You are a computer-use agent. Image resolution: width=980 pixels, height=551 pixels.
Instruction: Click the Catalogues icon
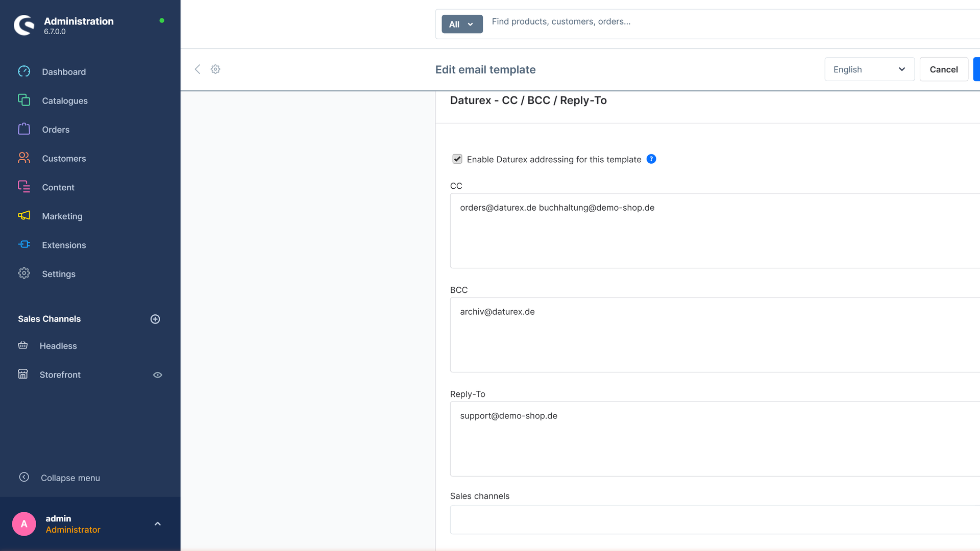pos(24,100)
